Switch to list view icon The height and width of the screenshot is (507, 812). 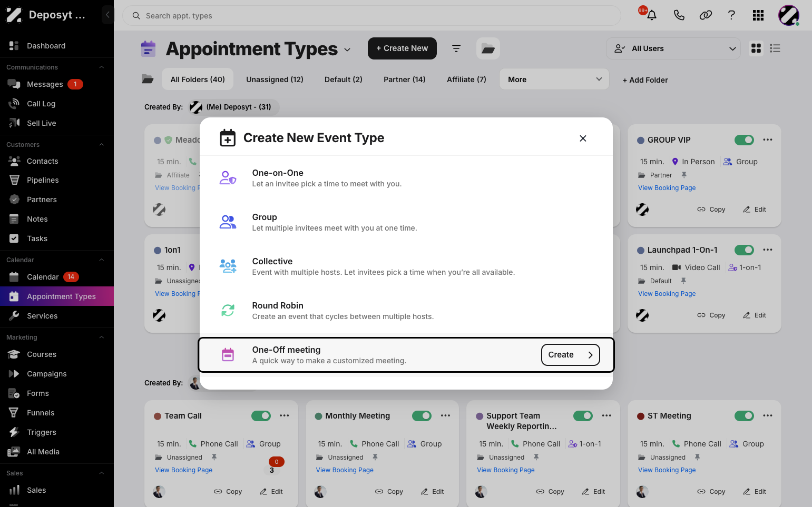click(x=775, y=48)
